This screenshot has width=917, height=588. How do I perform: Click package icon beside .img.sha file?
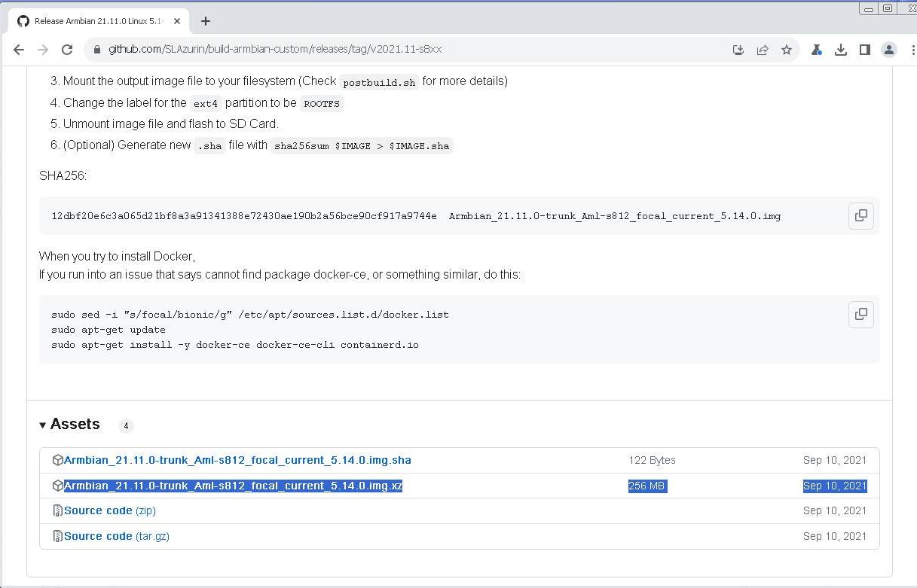[x=57, y=460]
